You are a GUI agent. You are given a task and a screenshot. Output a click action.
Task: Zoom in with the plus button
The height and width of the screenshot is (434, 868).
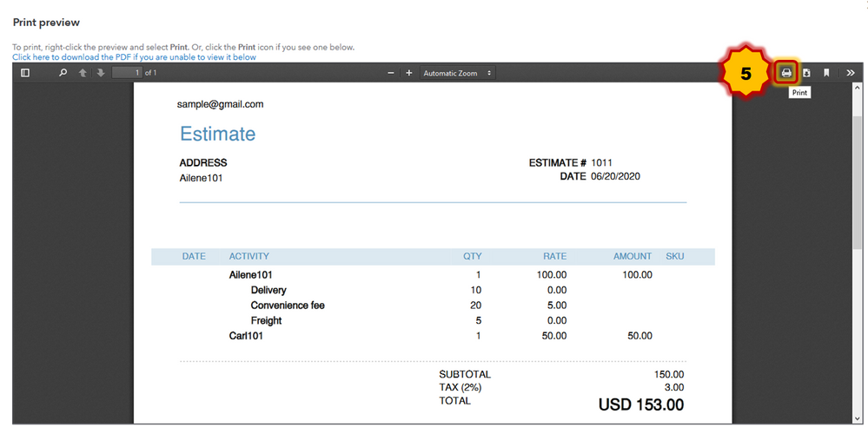pos(409,73)
